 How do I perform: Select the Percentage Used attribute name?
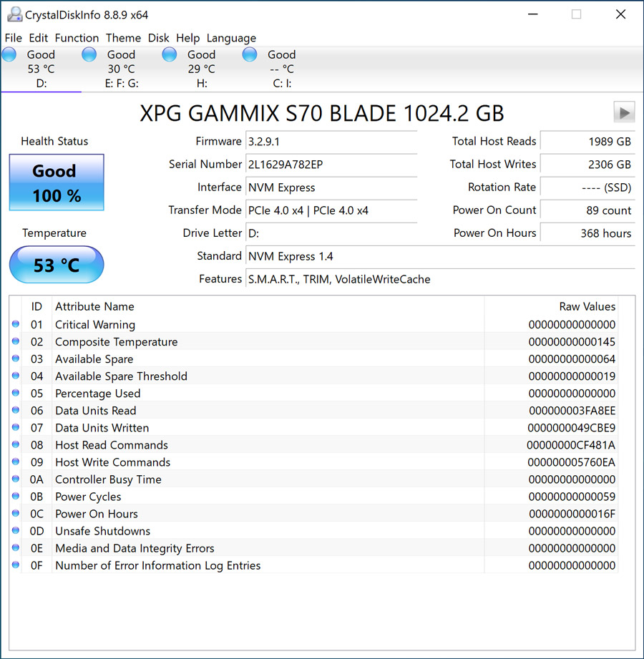pyautogui.click(x=97, y=394)
